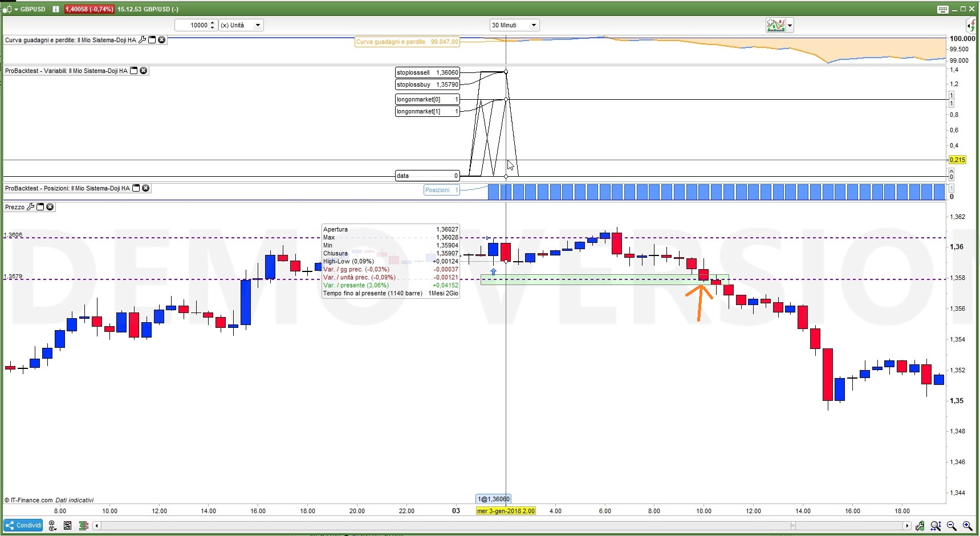Open the on-screen keyboard icon in title bar

pyautogui.click(x=943, y=9)
